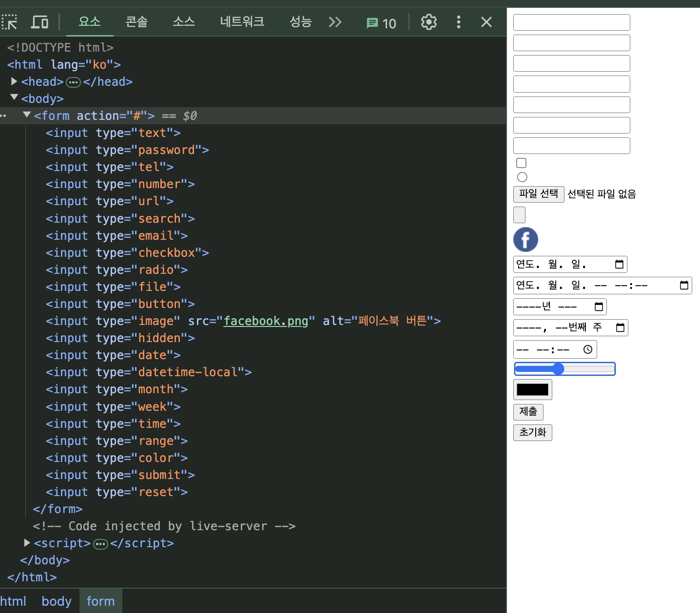Open the DevTools three-dot menu
Viewport: 700px width, 613px height.
pos(458,22)
